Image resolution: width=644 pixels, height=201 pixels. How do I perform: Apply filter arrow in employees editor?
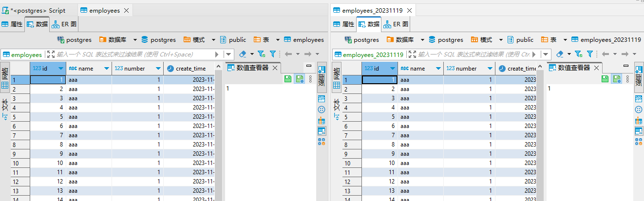[x=217, y=55]
